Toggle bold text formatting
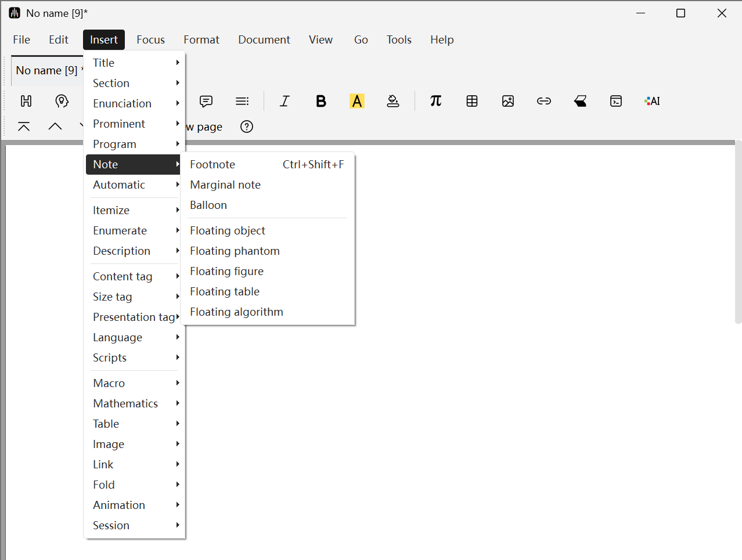The height and width of the screenshot is (560, 742). coord(320,101)
